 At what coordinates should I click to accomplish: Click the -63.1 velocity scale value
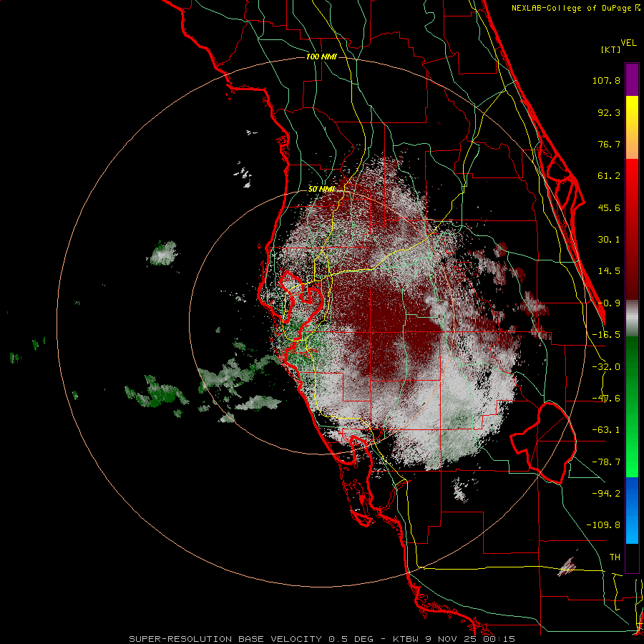(x=606, y=430)
